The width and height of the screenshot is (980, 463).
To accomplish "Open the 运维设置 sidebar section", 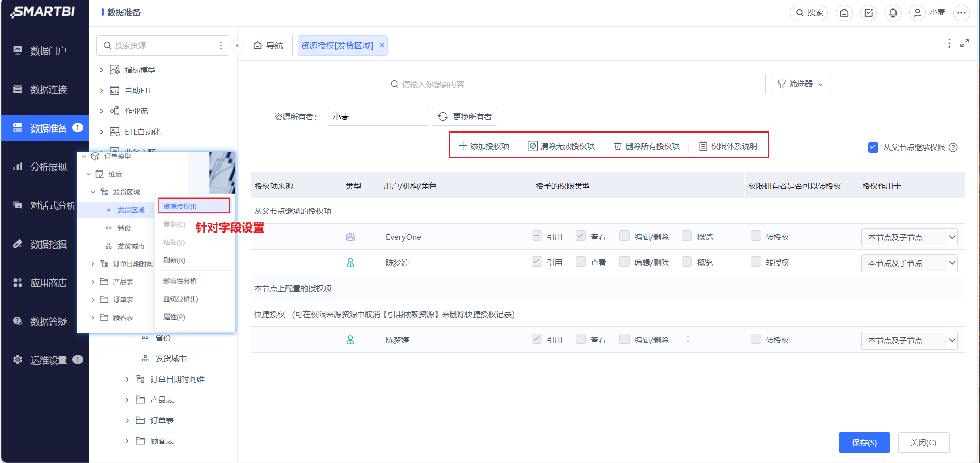I will point(45,360).
